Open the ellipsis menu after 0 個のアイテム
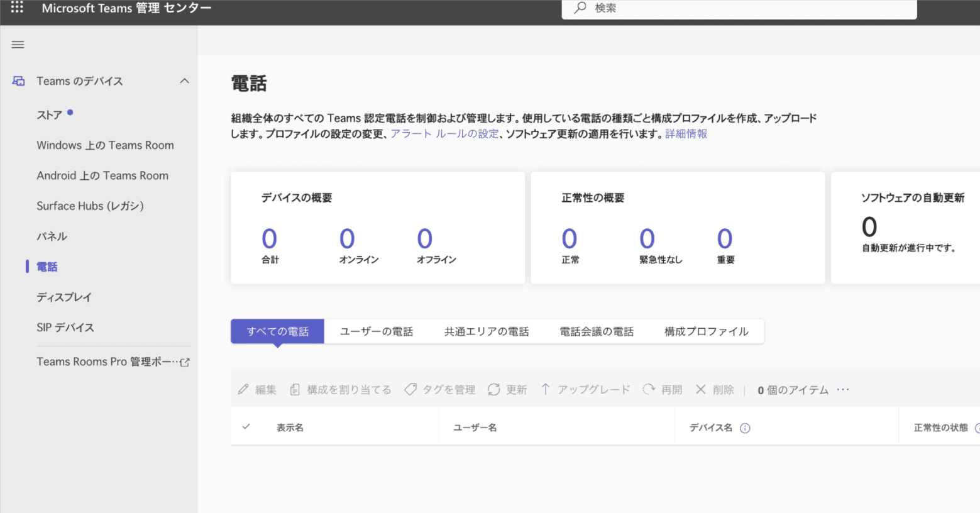 pyautogui.click(x=842, y=389)
